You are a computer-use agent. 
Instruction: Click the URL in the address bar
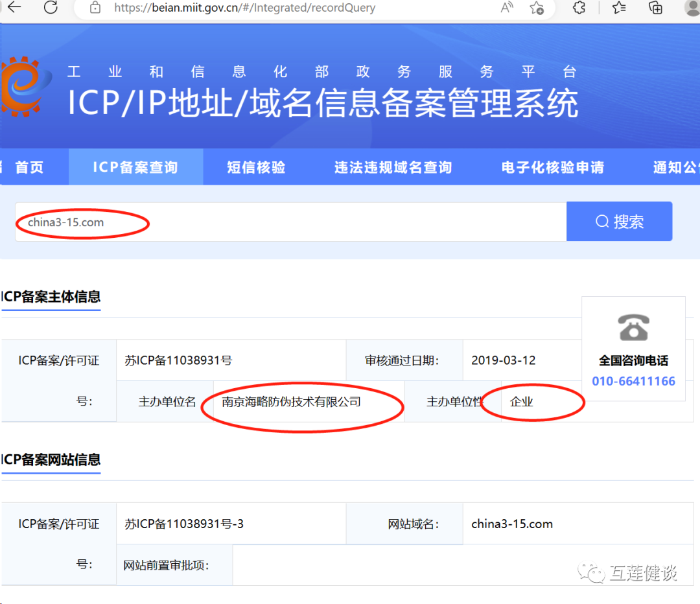(x=244, y=8)
